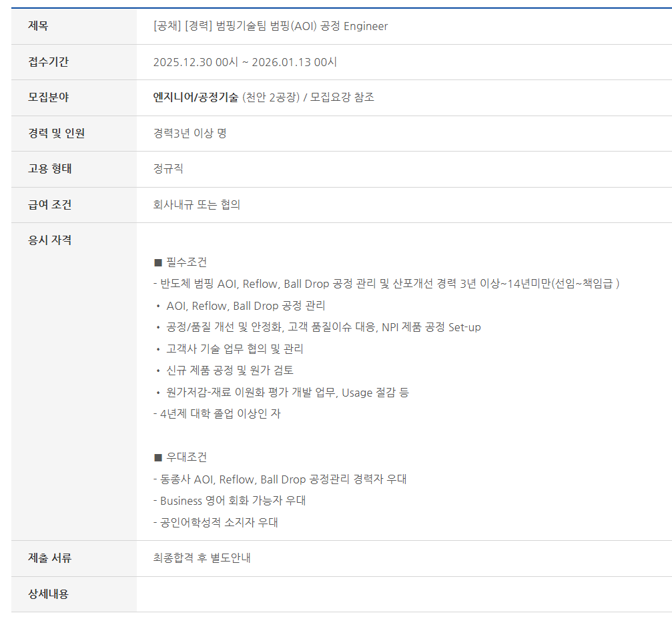Click the '최종합격 후 별도안내' text

202,558
